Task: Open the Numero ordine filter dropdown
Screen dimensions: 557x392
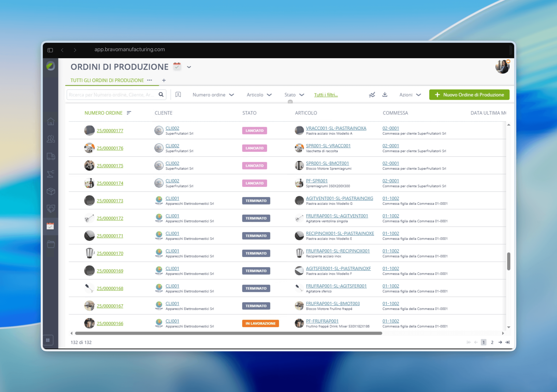Action: coord(213,95)
